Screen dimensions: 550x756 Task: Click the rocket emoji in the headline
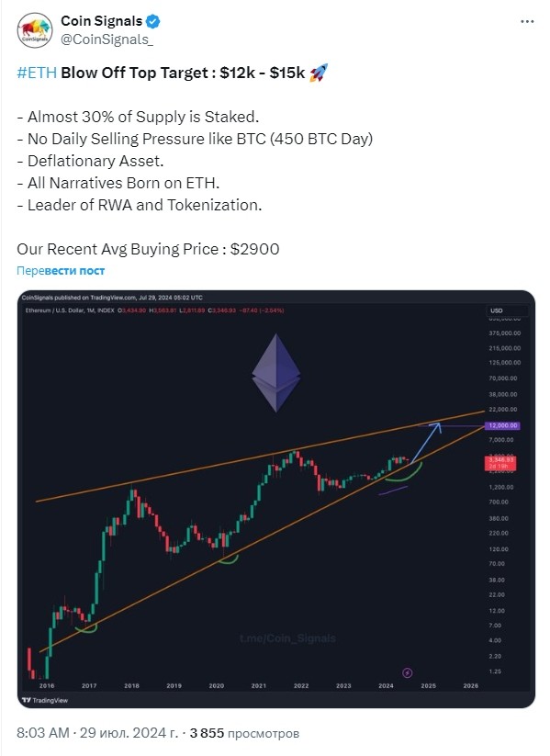tap(318, 73)
